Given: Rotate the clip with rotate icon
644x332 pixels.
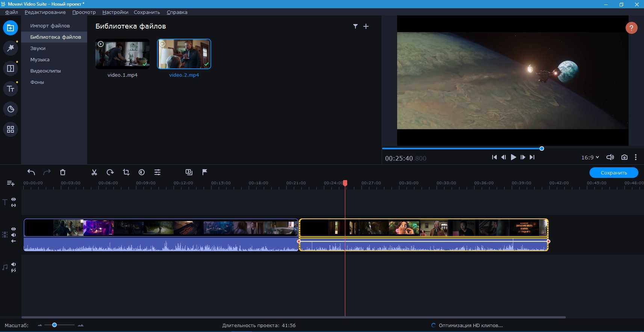Looking at the screenshot, I should 110,172.
